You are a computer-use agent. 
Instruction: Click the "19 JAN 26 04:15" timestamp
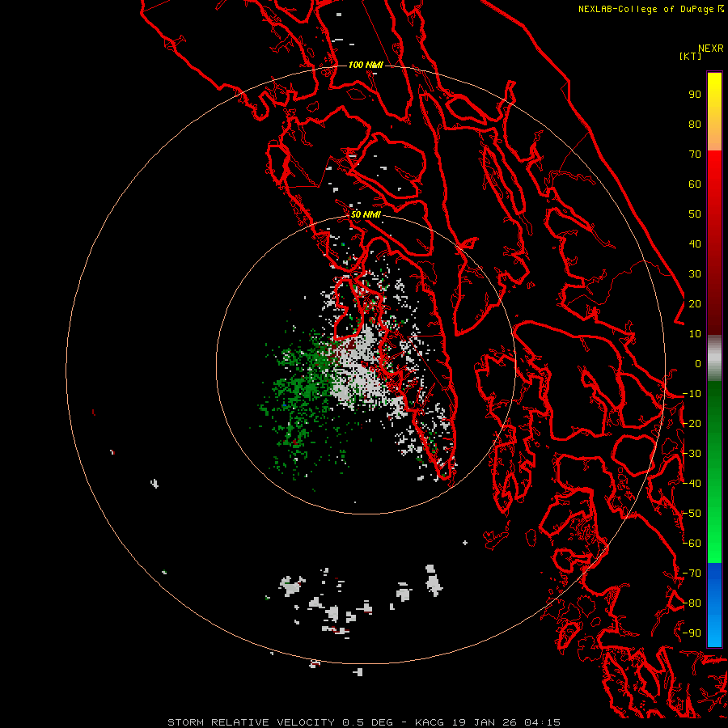[x=506, y=722]
